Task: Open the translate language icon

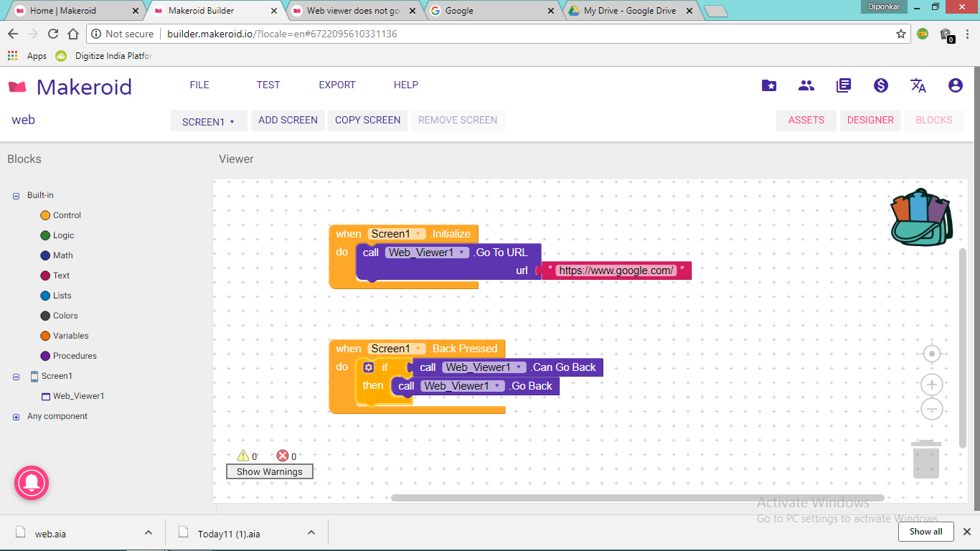Action: (918, 85)
